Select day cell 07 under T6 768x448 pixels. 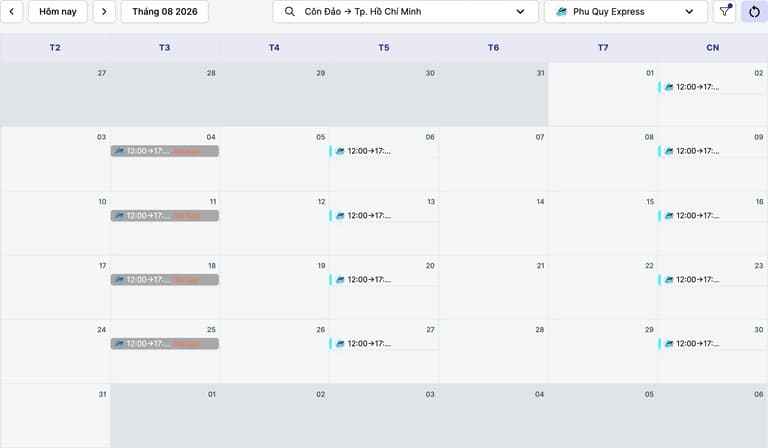point(493,159)
